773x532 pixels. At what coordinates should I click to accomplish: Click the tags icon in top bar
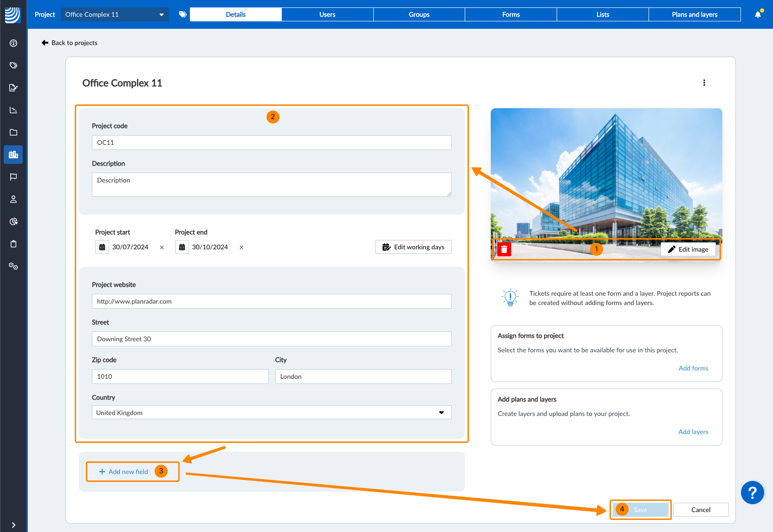[x=183, y=14]
